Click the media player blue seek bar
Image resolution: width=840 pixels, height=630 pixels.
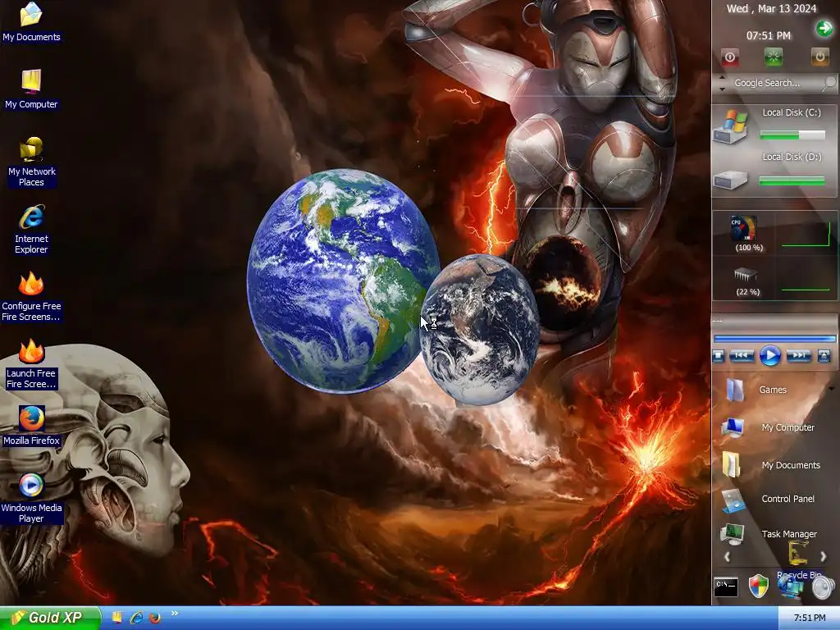(x=774, y=339)
